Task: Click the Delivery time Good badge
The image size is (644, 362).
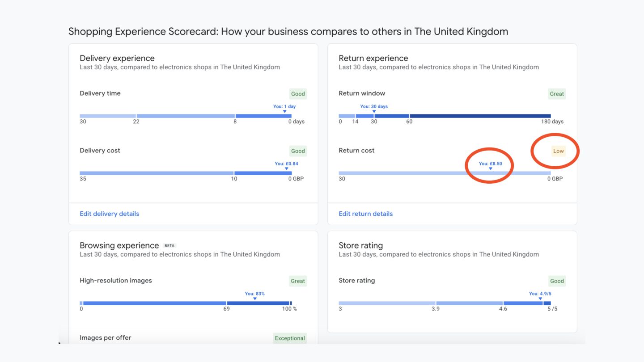Action: click(x=298, y=94)
